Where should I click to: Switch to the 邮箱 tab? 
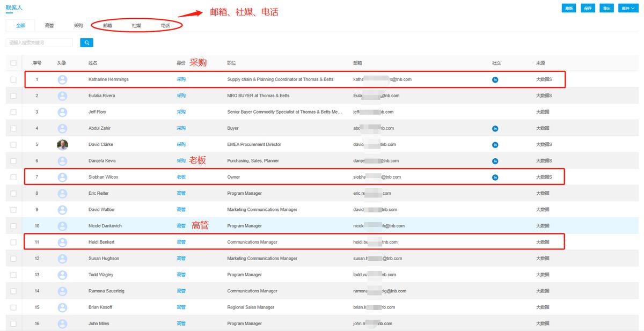pos(107,25)
